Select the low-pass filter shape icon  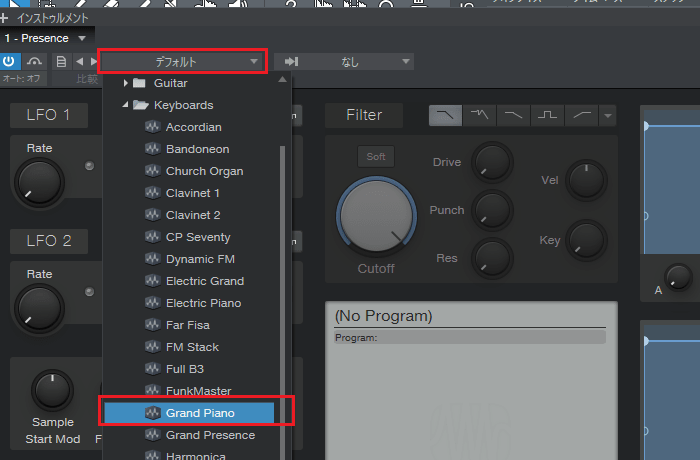pos(445,115)
